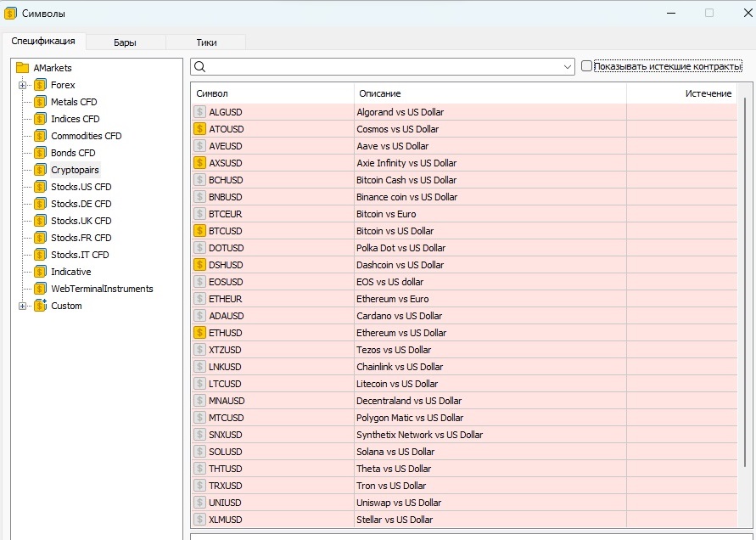Select Stocks.US CFD in the tree
The image size is (756, 540).
(81, 187)
